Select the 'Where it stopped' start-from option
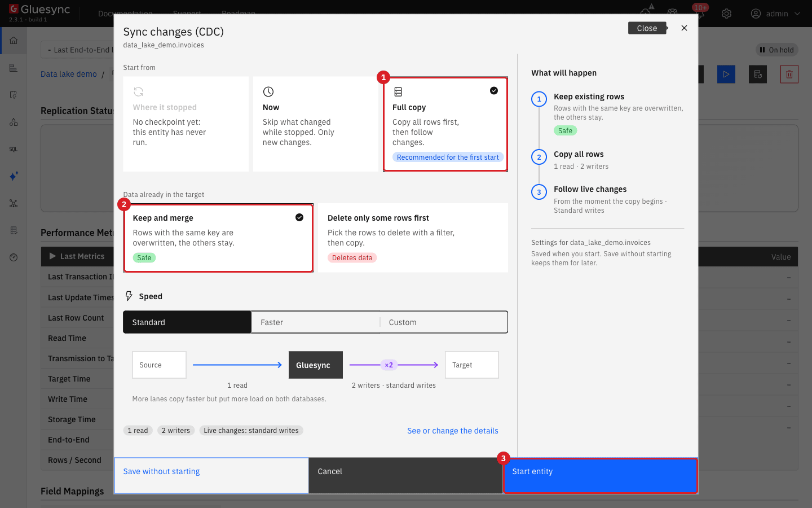Image resolution: width=812 pixels, height=508 pixels. 186,124
